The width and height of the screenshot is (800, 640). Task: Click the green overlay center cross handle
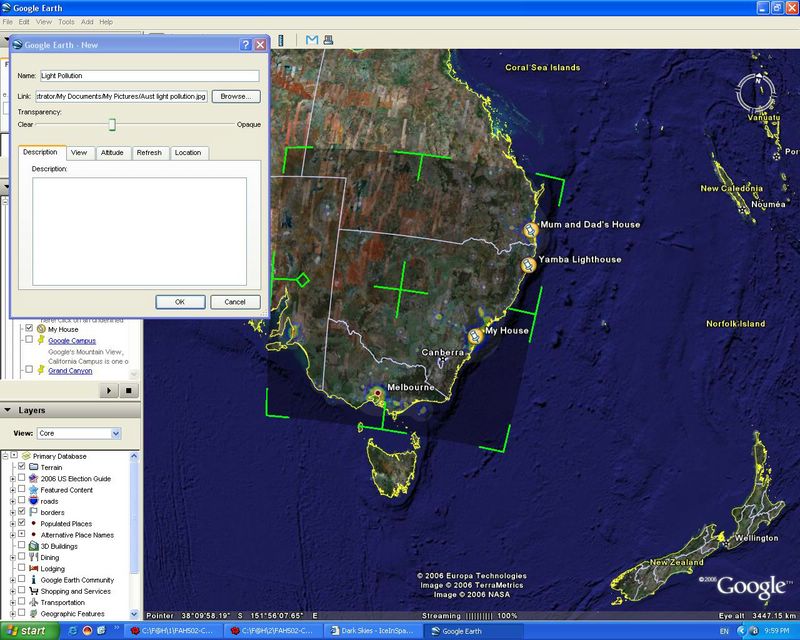click(x=401, y=290)
